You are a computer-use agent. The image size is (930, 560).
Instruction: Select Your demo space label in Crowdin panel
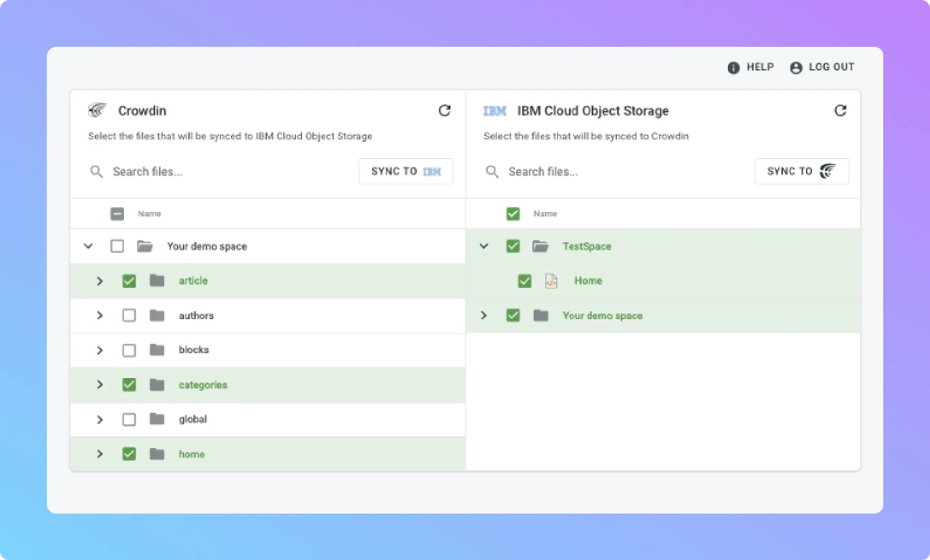click(x=207, y=246)
